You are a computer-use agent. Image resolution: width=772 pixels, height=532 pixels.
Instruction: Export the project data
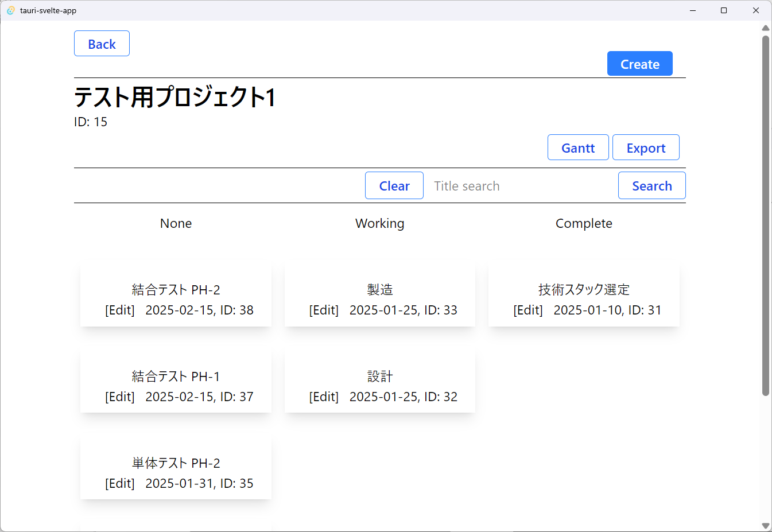click(x=646, y=147)
